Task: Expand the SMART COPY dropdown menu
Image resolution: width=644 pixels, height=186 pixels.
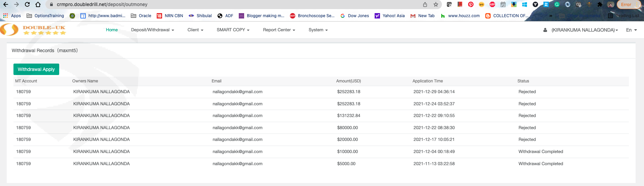Action: 233,30
